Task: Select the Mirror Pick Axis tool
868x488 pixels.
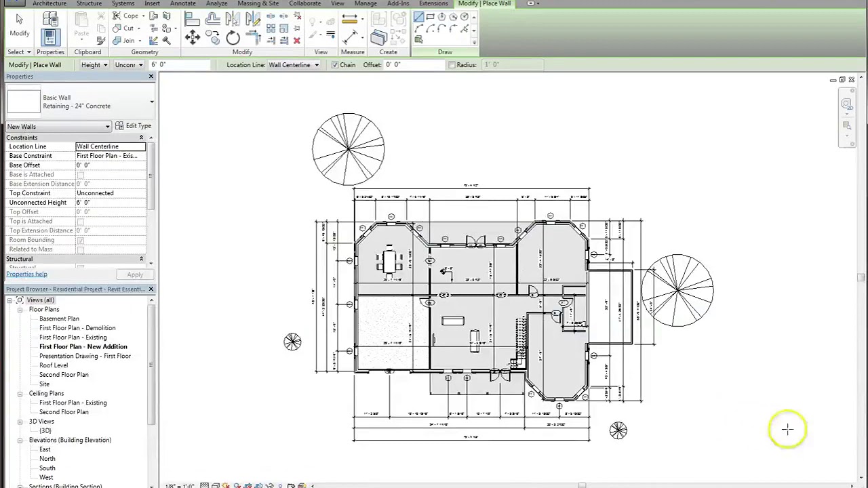Action: [x=233, y=18]
